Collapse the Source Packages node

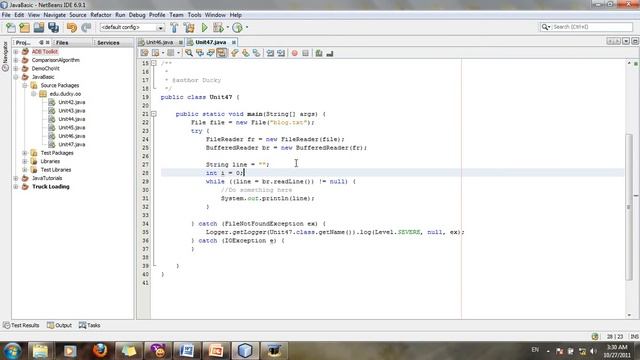pos(25,85)
